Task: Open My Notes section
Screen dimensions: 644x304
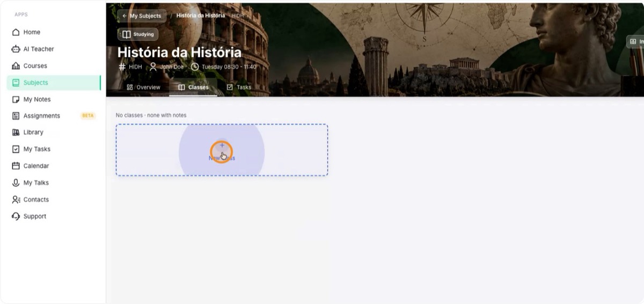Action: pos(54,99)
